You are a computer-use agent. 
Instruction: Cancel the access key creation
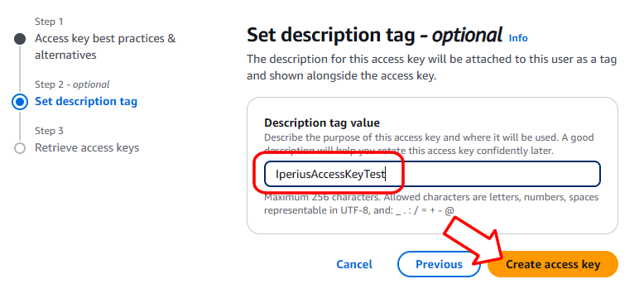354,264
